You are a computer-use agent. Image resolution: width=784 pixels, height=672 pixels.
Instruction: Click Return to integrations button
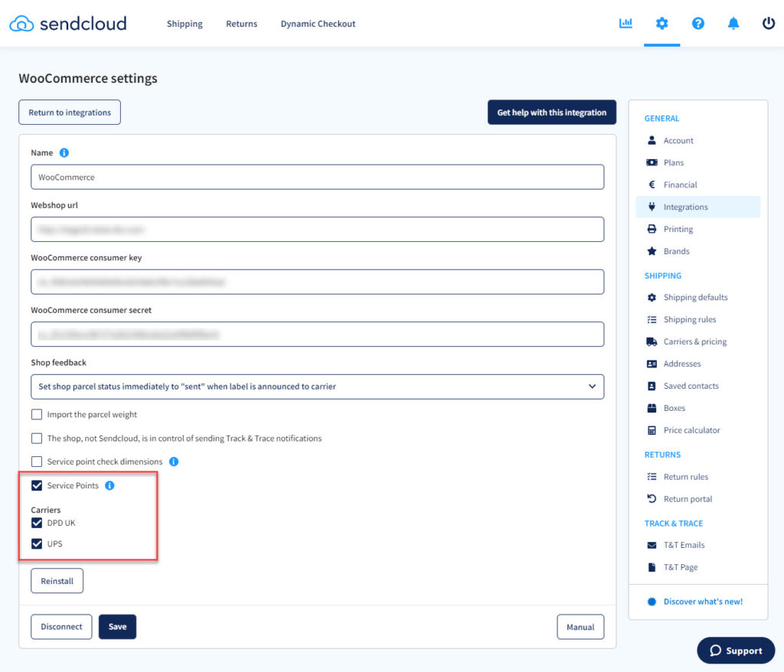coord(70,112)
